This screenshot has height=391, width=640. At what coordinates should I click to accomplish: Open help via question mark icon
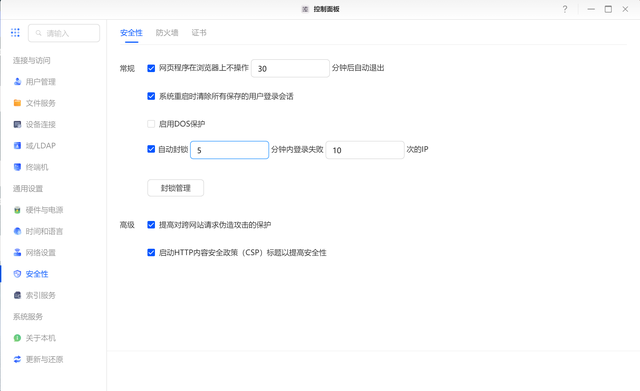click(x=565, y=9)
